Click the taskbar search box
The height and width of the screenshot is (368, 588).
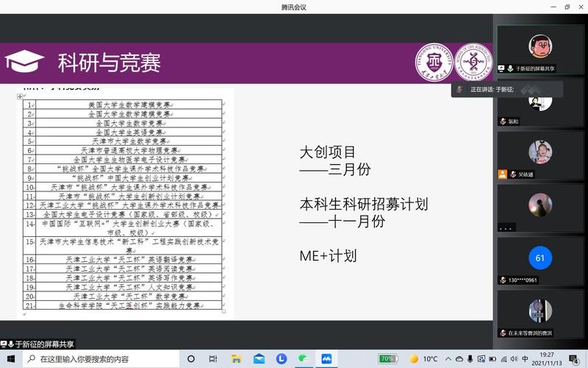[101, 359]
